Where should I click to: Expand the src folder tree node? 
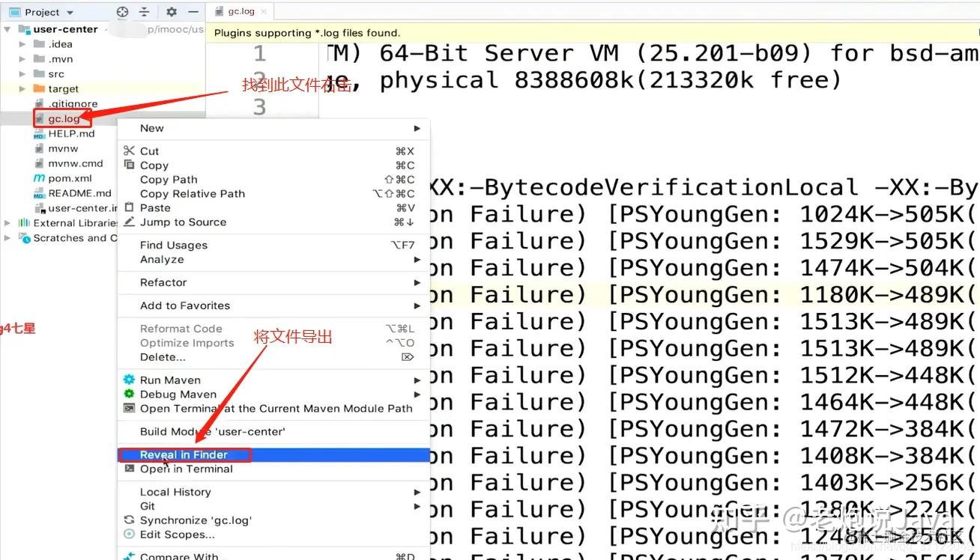pos(22,74)
